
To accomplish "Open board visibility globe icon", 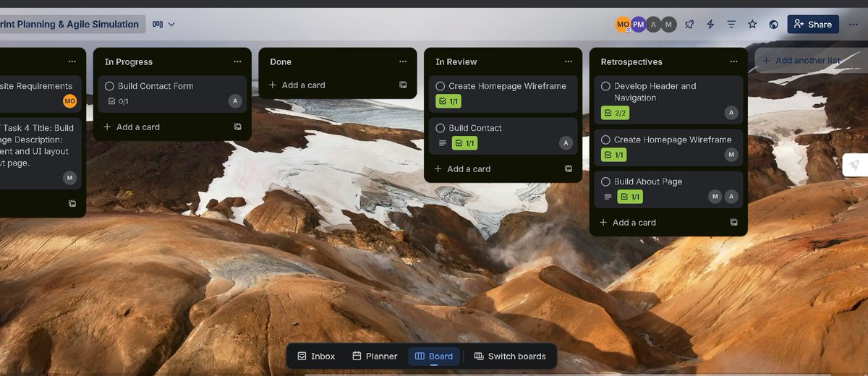I will click(x=773, y=24).
